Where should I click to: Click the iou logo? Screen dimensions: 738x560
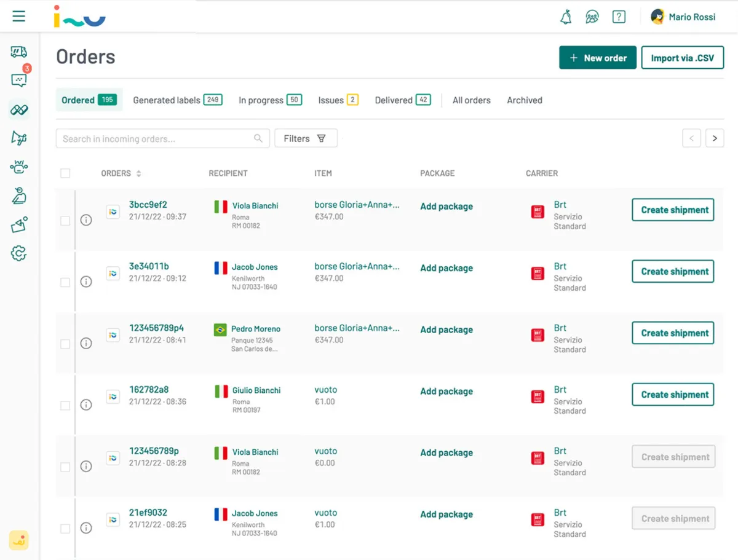80,17
